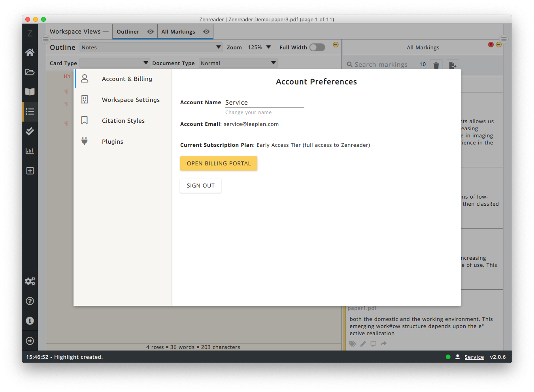
Task: Open the Home view in sidebar
Action: 30,52
